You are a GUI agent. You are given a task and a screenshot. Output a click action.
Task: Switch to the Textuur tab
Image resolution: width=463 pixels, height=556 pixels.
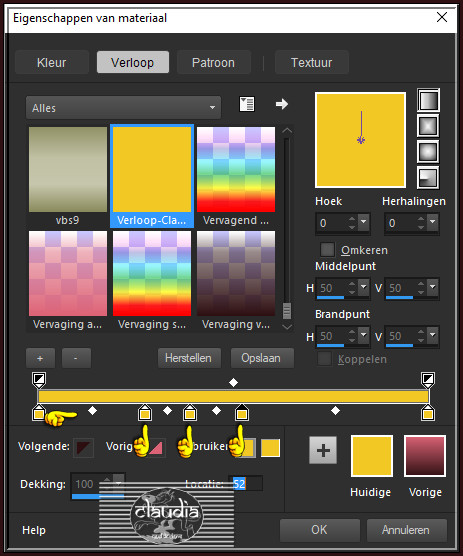pos(312,62)
